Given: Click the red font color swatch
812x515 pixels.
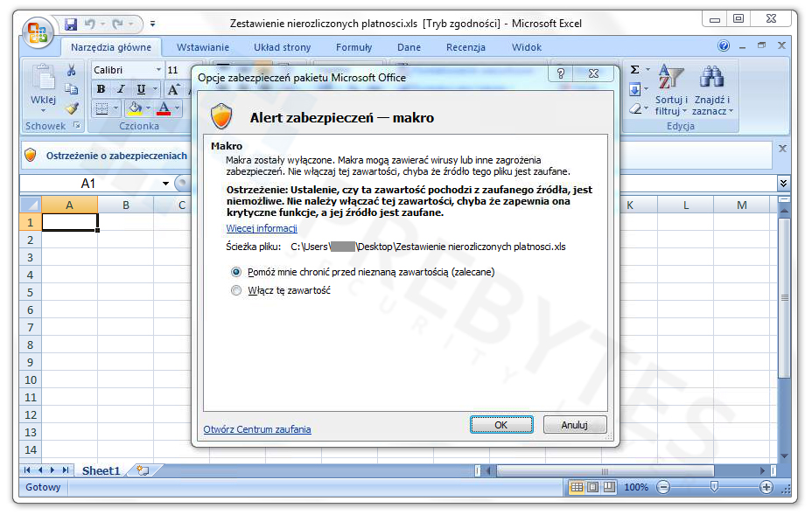Looking at the screenshot, I should (x=164, y=108).
